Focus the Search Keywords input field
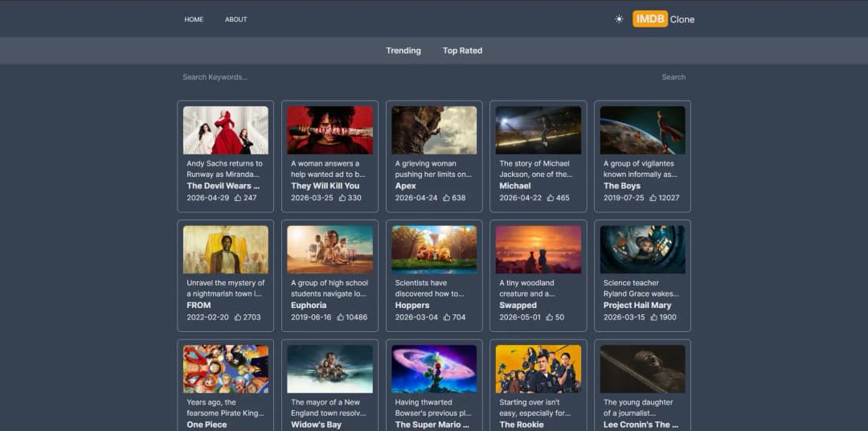This screenshot has width=868, height=431. coord(416,77)
